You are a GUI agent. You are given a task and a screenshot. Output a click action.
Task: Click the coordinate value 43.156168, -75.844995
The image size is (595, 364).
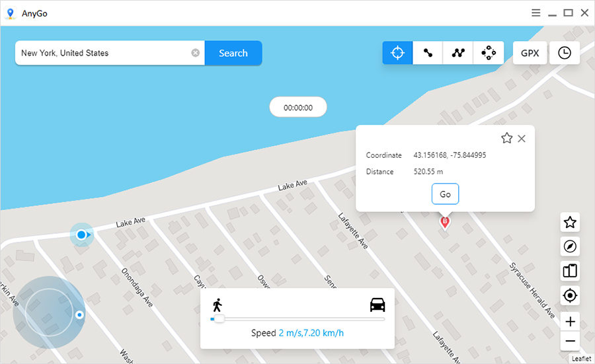click(x=450, y=155)
